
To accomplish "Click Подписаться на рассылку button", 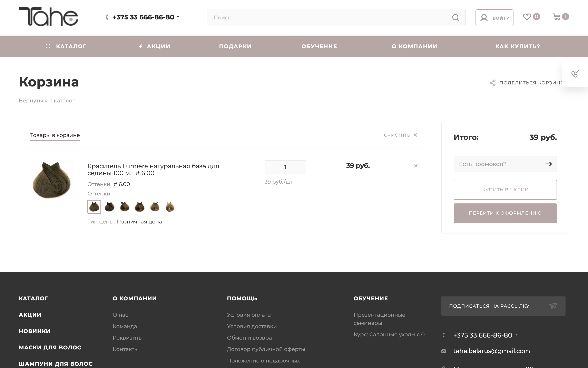I will [503, 306].
